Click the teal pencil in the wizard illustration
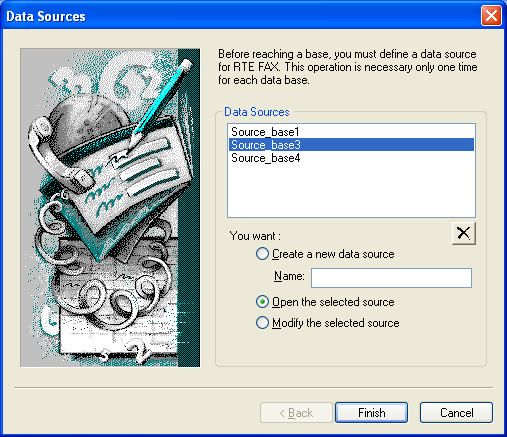507x437 pixels. (160, 100)
